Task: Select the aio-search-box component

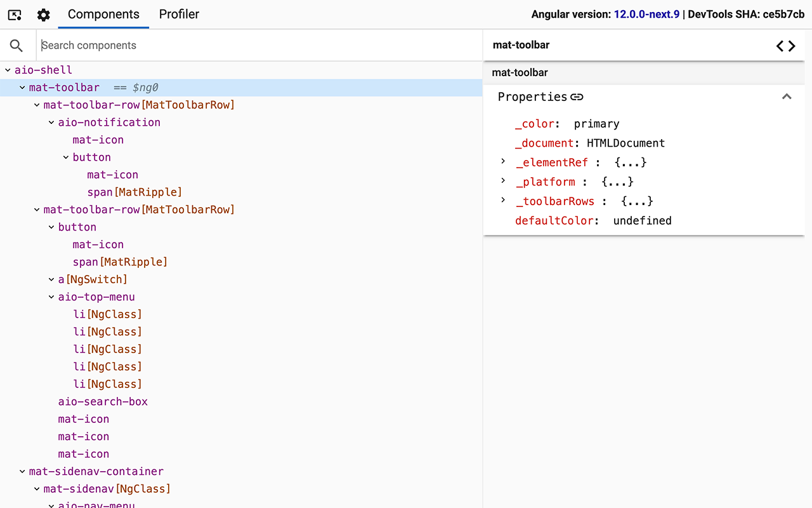Action: tap(103, 401)
